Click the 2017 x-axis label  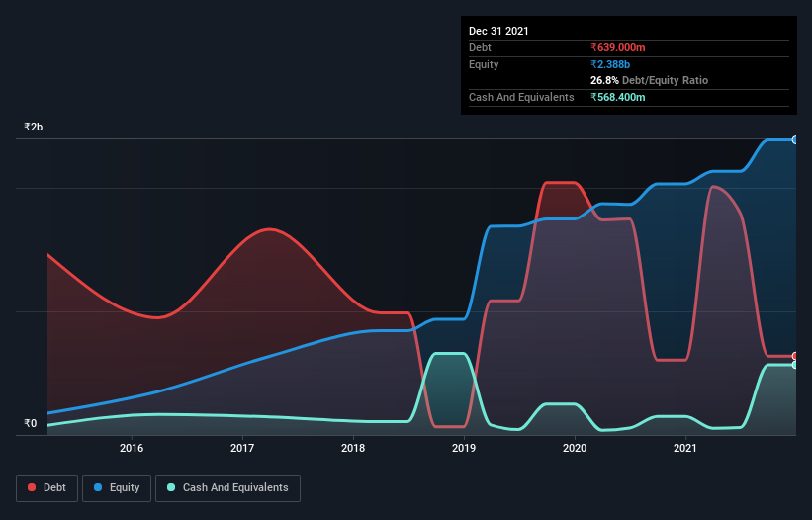(x=242, y=448)
